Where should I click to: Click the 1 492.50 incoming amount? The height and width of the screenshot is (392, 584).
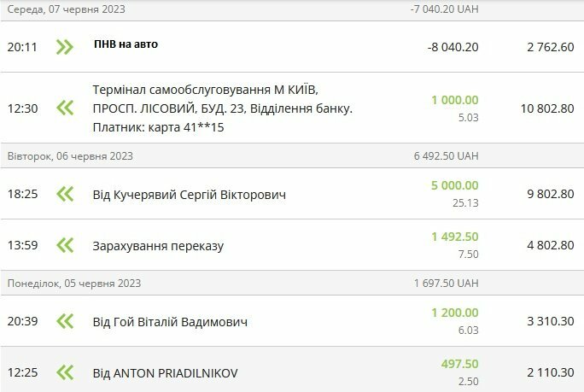tap(454, 237)
